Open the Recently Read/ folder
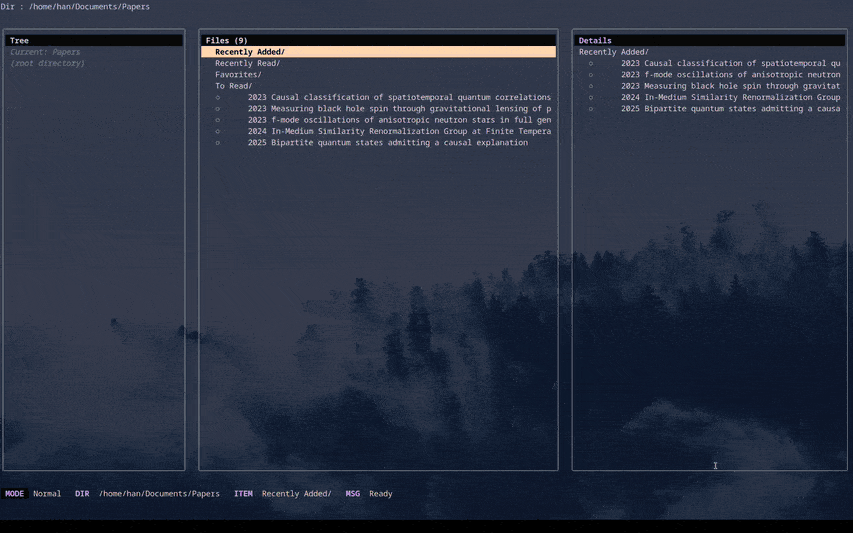Image resolution: width=853 pixels, height=533 pixels. (247, 63)
